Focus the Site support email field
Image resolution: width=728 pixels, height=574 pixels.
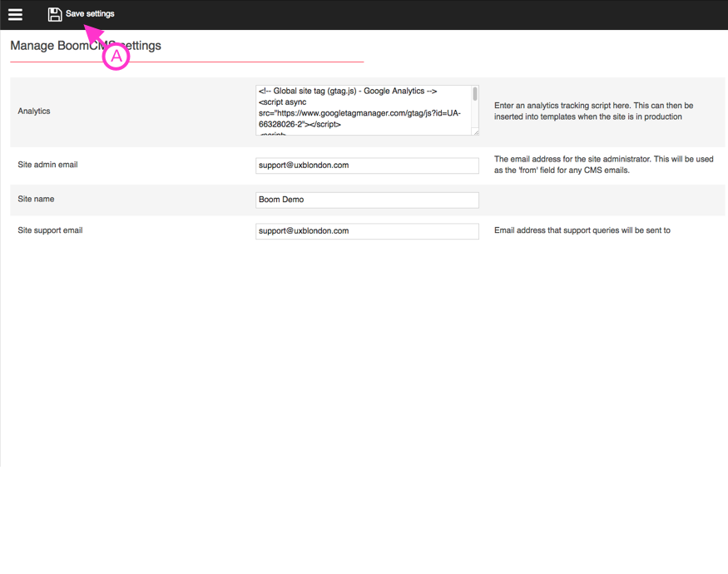[x=367, y=231]
